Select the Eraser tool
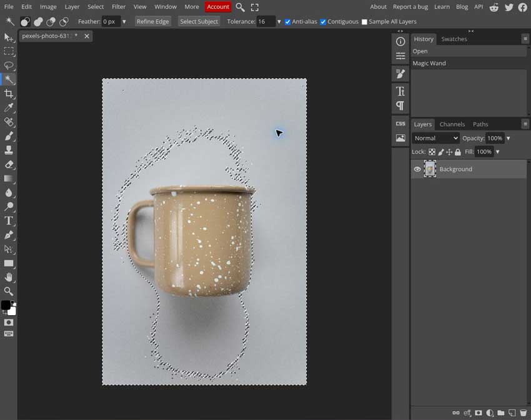The image size is (531, 420). 9,165
